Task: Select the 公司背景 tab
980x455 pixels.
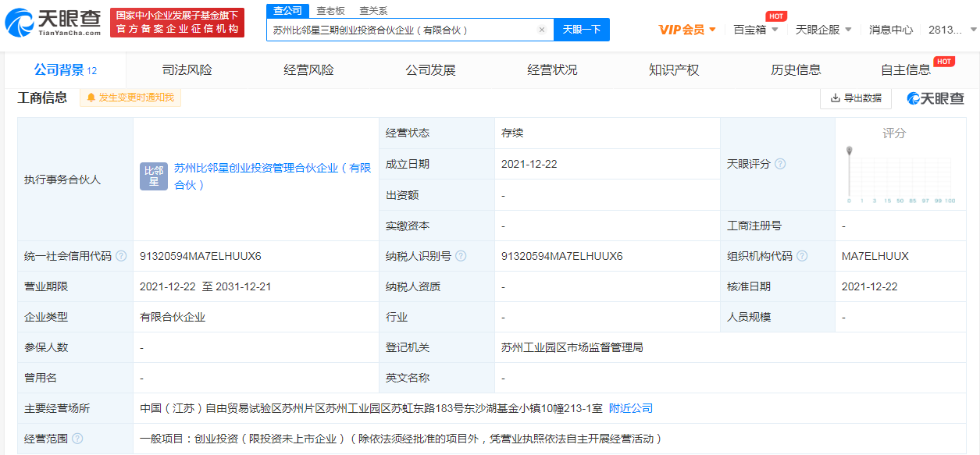Action: tap(66, 70)
